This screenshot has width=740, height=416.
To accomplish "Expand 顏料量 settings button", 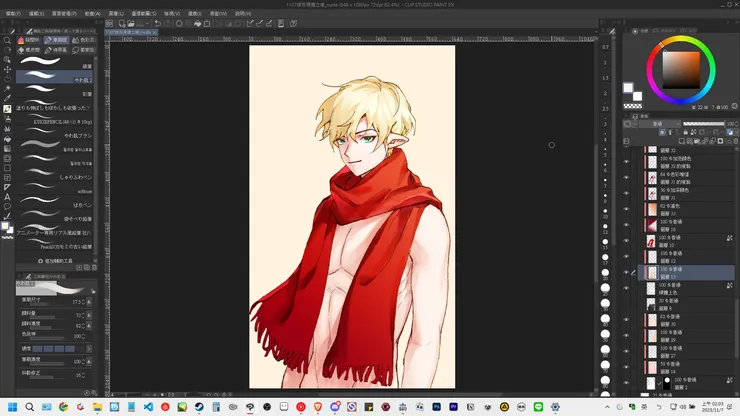I will tap(89, 315).
